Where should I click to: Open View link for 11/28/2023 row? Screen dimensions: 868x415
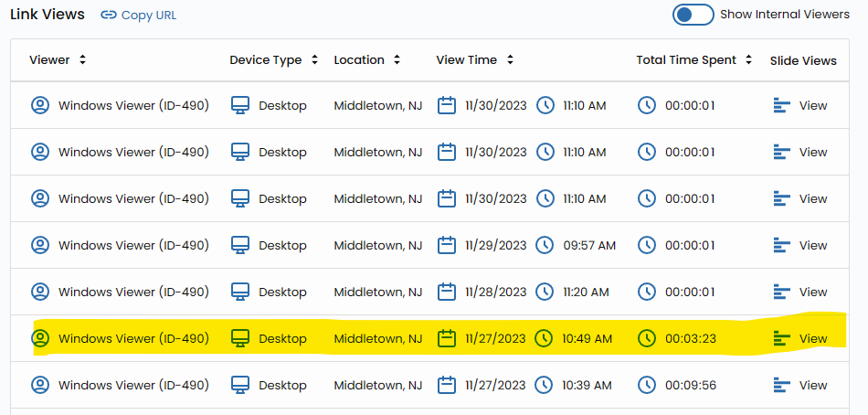pos(812,292)
